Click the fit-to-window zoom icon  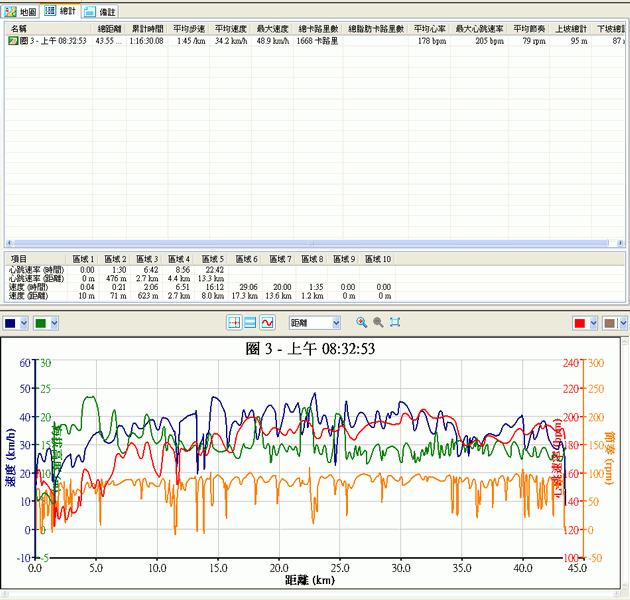[x=396, y=323]
